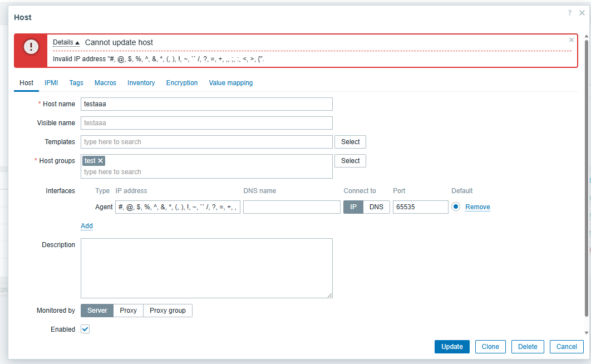
Task: Click the help question mark icon
Action: pos(569,13)
